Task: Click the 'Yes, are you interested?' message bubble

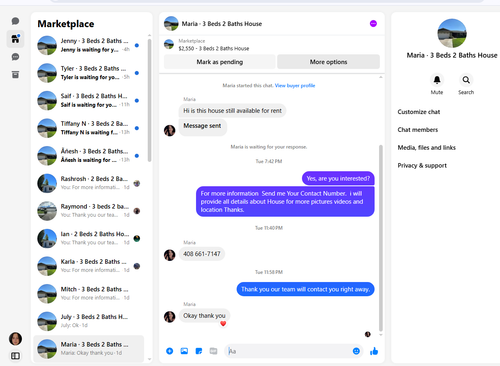Action: click(338, 178)
